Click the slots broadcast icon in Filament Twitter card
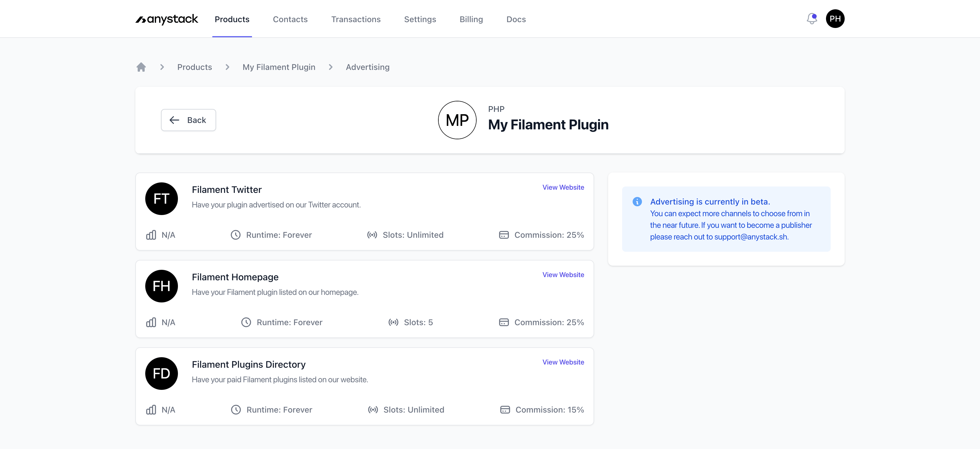Viewport: 980px width, 449px height. coord(372,235)
